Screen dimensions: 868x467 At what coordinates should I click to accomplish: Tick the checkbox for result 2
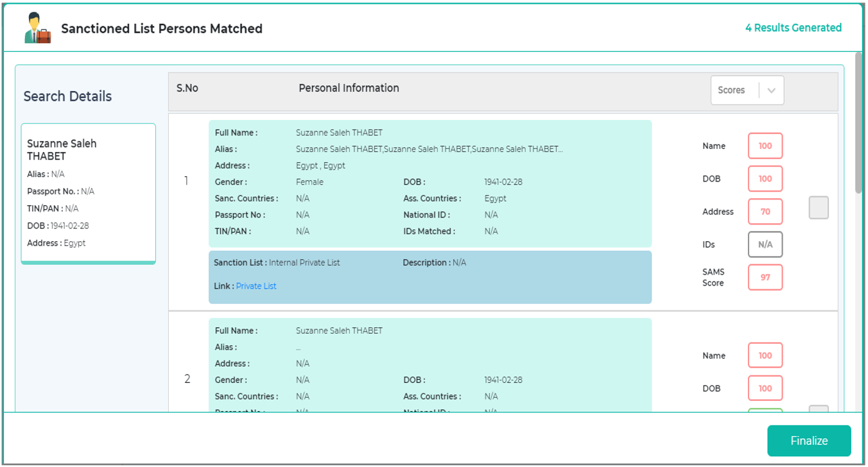pyautogui.click(x=818, y=409)
